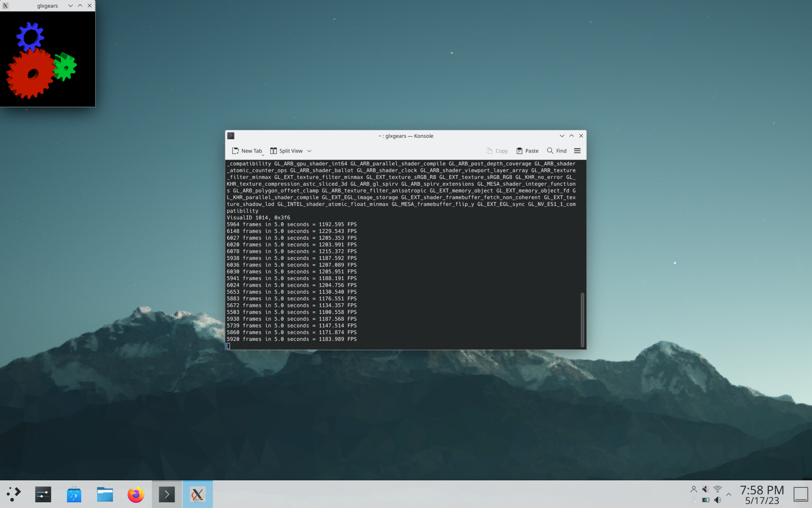Click the Split View icon
Screen dimensions: 812x508
pos(274,151)
